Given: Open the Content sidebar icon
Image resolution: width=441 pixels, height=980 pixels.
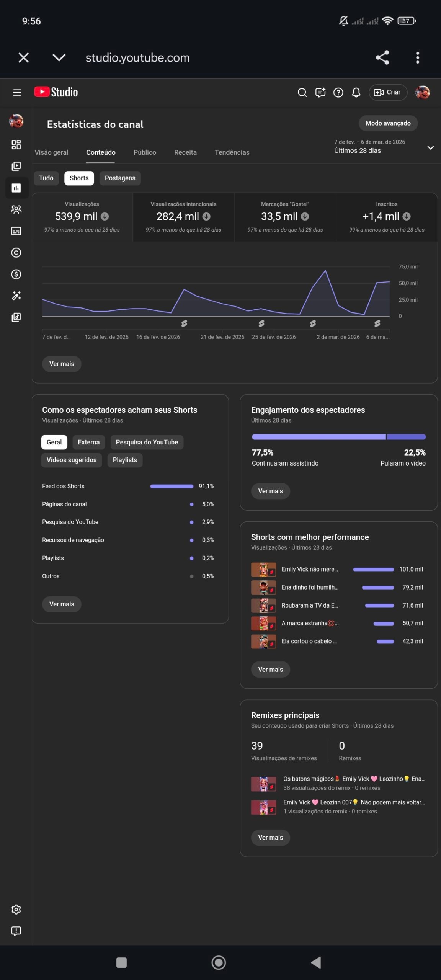Looking at the screenshot, I should [16, 166].
